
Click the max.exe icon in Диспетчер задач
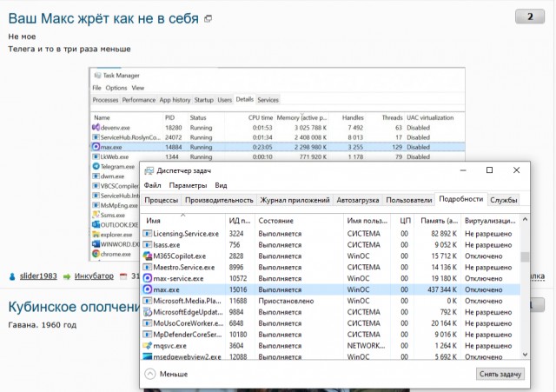pyautogui.click(x=147, y=289)
